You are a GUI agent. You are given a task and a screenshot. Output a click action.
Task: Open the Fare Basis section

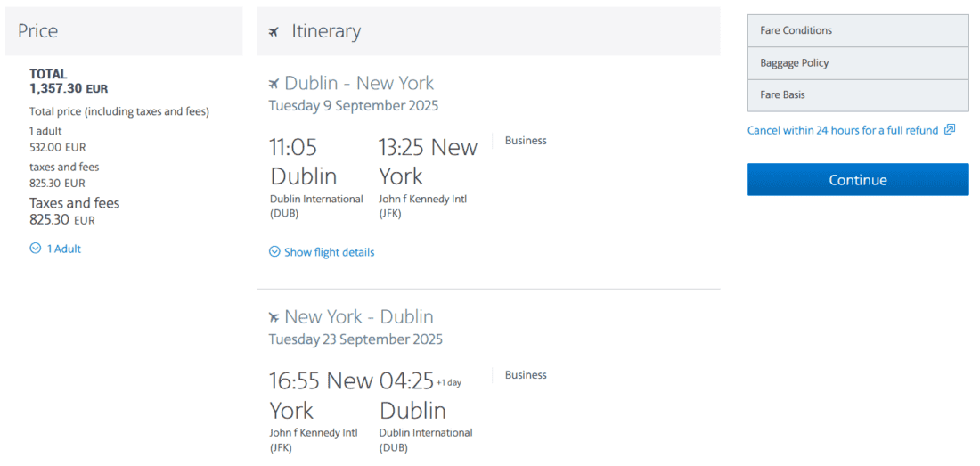point(857,95)
